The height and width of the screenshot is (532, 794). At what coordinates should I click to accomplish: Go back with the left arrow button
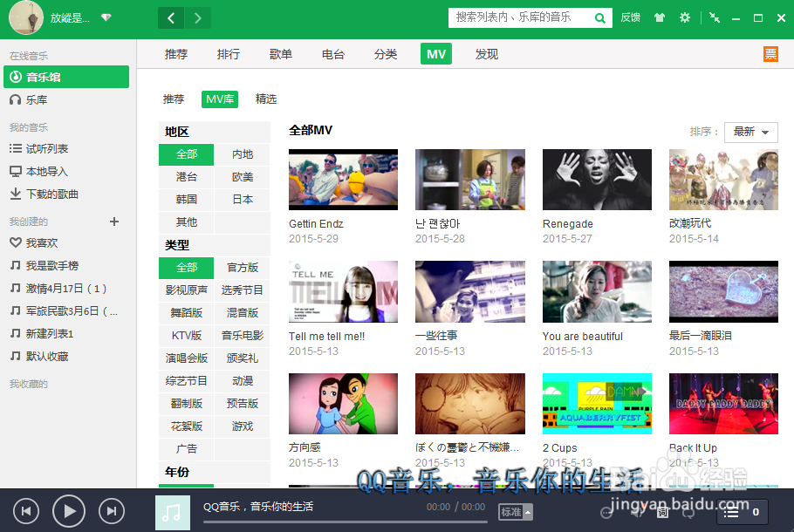[x=171, y=18]
